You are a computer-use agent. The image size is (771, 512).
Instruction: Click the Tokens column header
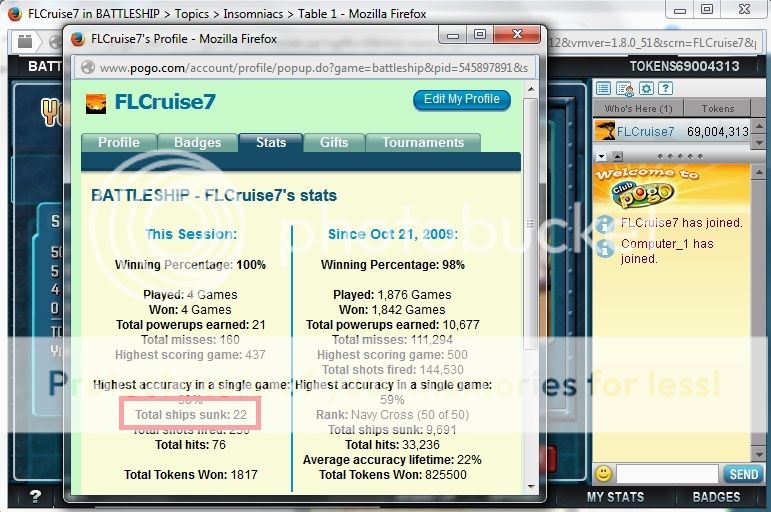point(717,109)
